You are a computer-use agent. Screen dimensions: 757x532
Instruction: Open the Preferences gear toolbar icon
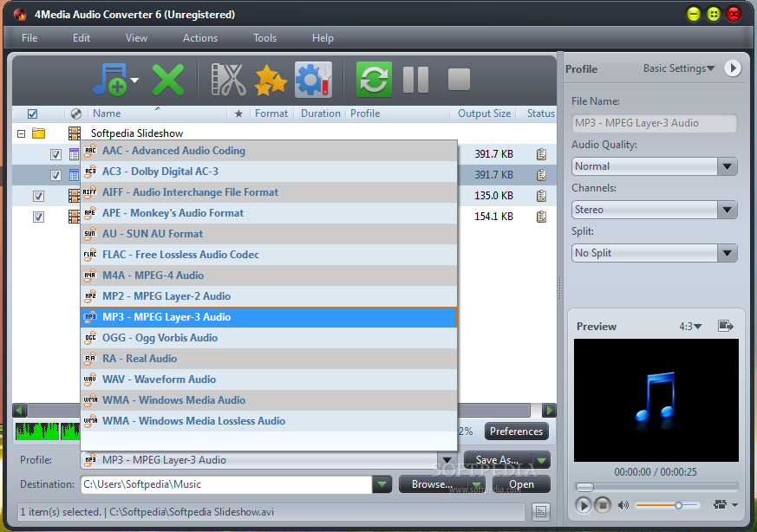(313, 80)
